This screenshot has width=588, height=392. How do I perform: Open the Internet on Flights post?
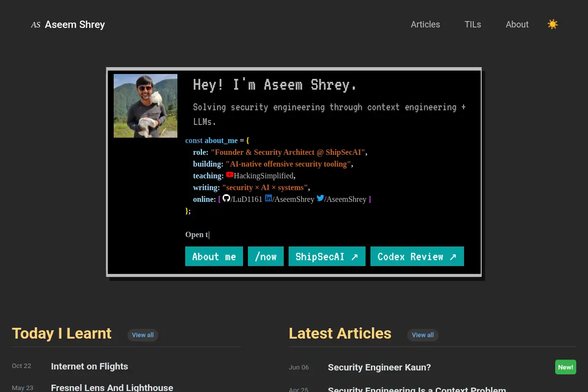[89, 366]
